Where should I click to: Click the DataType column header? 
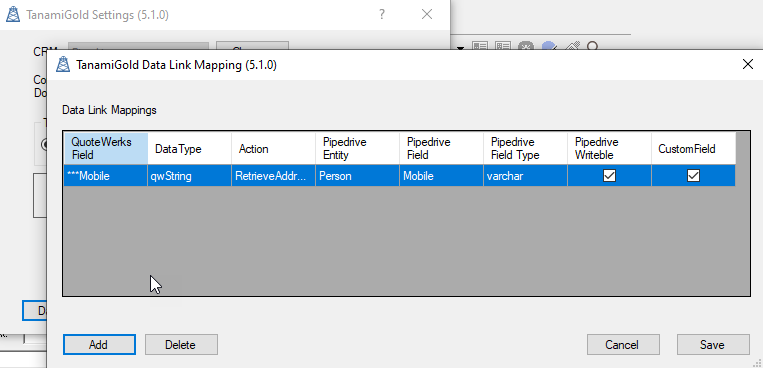[x=190, y=148]
